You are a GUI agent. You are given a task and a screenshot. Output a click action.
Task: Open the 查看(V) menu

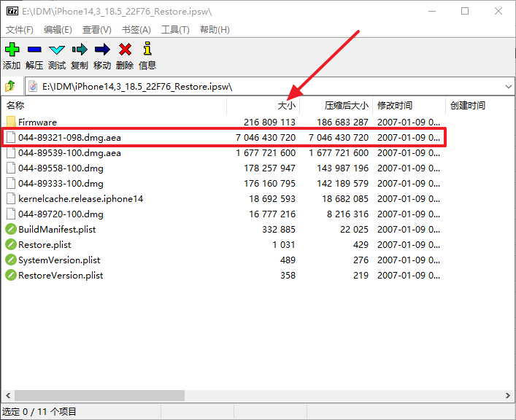97,30
